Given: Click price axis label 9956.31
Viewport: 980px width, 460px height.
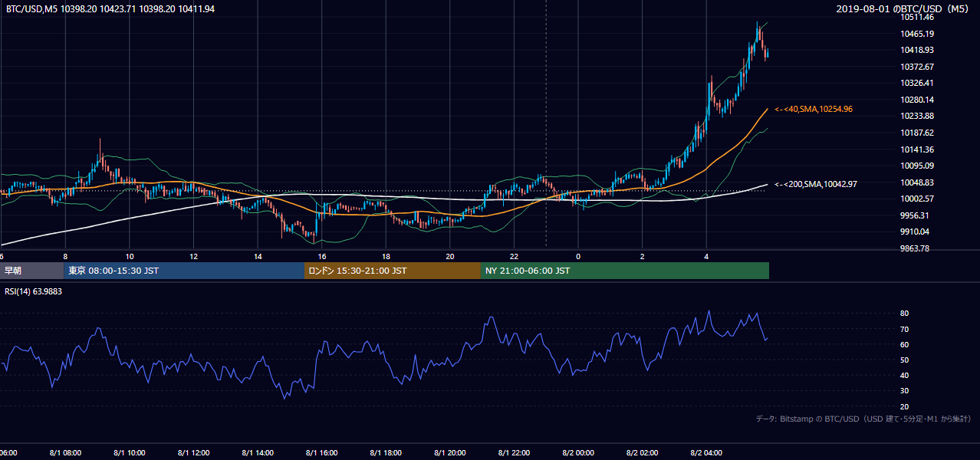Looking at the screenshot, I should tap(914, 215).
